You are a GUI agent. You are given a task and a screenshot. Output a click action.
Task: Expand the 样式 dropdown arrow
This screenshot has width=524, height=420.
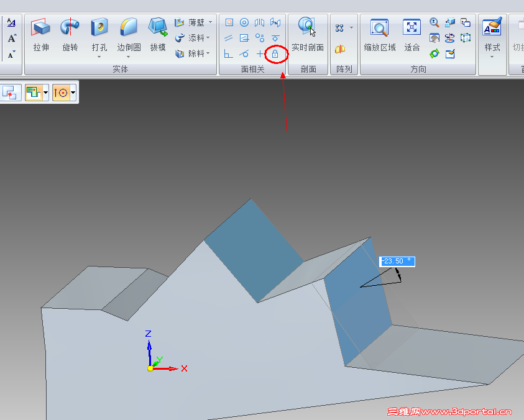(492, 57)
